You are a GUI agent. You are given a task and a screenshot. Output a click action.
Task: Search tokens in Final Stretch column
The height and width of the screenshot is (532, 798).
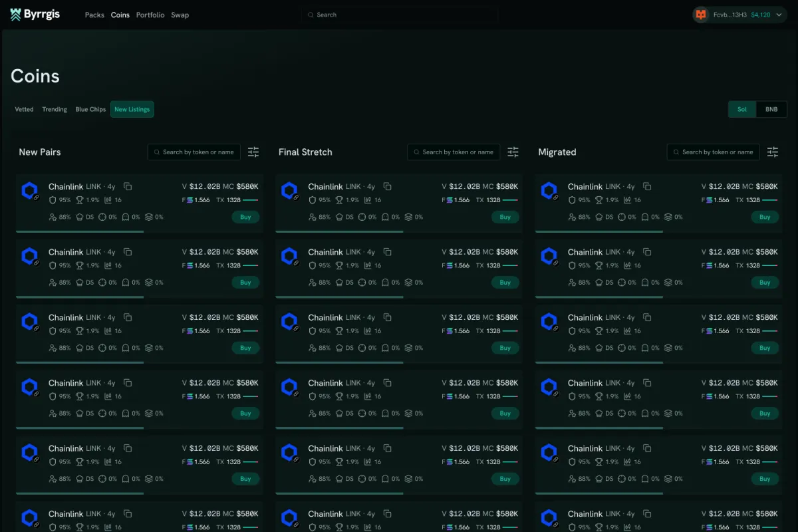coord(454,152)
